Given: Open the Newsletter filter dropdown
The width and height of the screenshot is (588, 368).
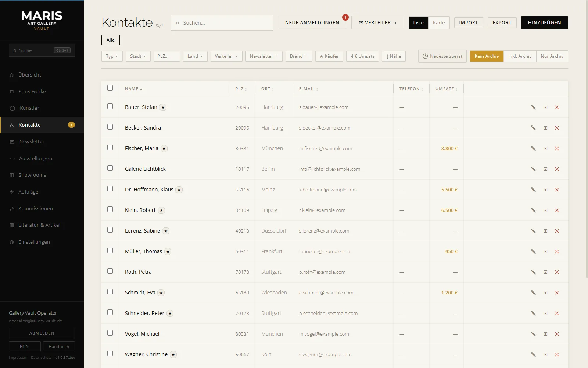Looking at the screenshot, I should (x=264, y=56).
